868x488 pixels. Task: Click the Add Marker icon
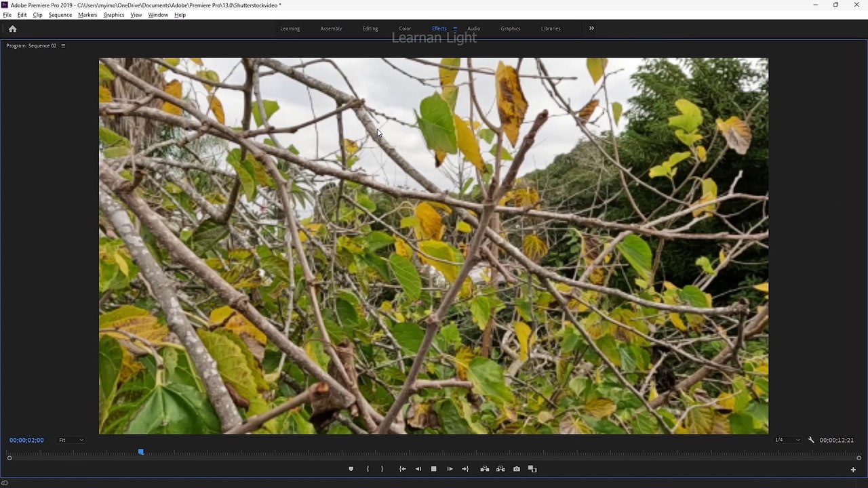click(x=351, y=469)
